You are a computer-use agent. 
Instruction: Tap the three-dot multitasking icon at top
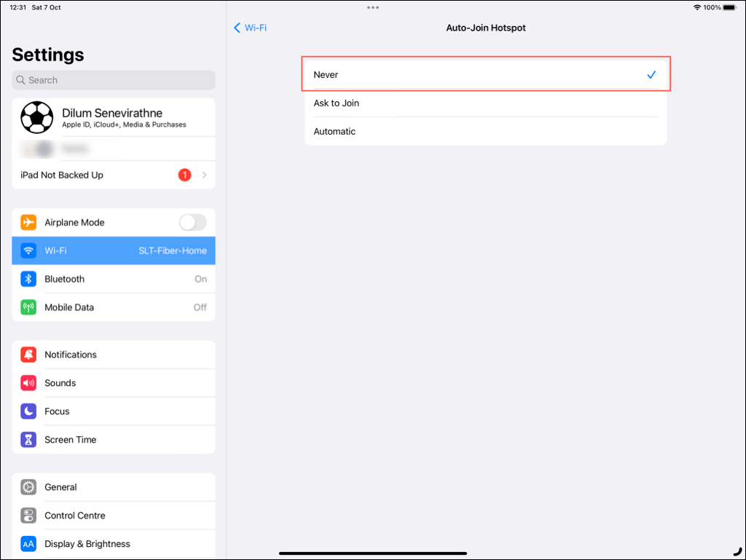(373, 7)
